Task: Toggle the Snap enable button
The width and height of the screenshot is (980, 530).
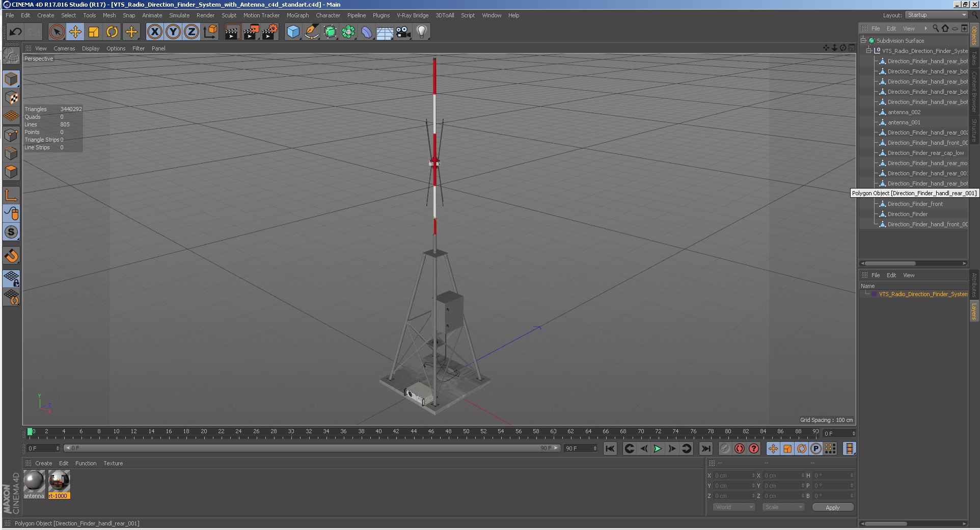Action: pyautogui.click(x=11, y=255)
